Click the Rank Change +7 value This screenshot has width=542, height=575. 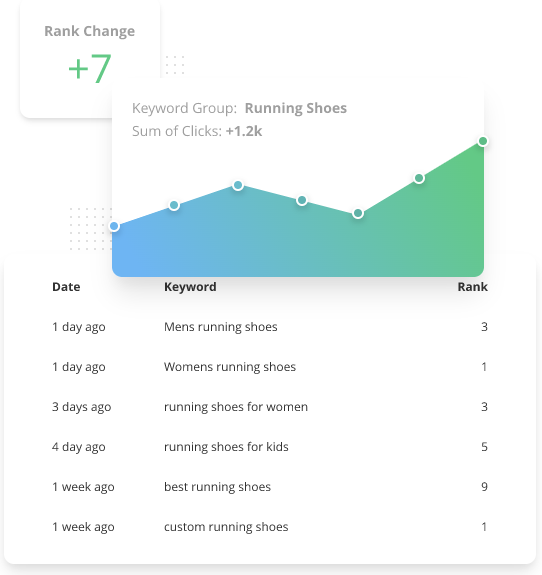point(90,68)
